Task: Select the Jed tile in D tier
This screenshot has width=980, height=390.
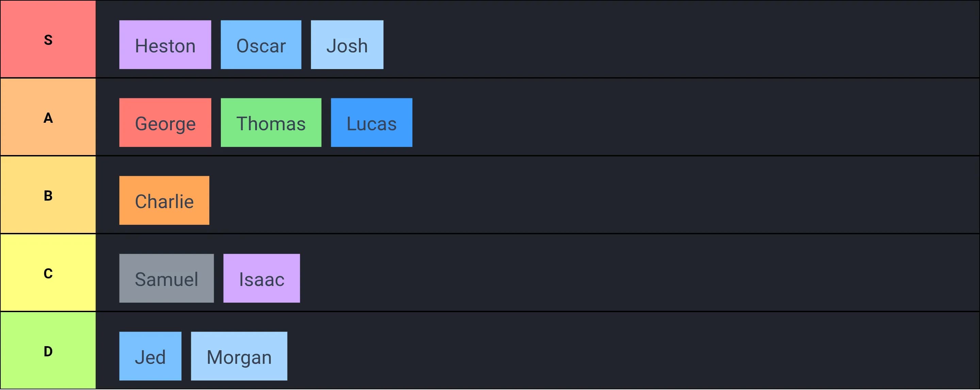Action: pos(150,357)
